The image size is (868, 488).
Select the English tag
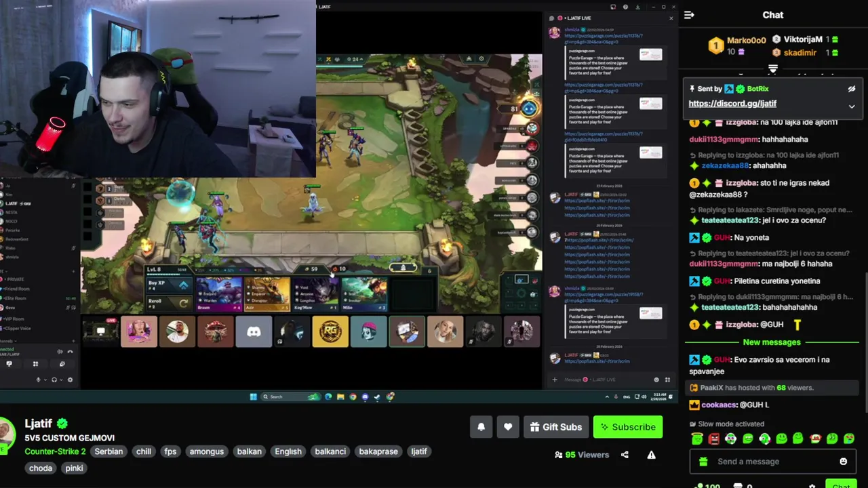tap(288, 451)
